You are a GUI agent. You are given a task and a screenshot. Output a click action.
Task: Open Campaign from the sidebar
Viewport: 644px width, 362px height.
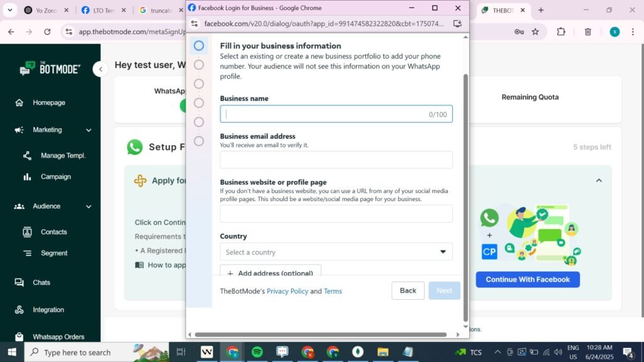[x=56, y=177]
